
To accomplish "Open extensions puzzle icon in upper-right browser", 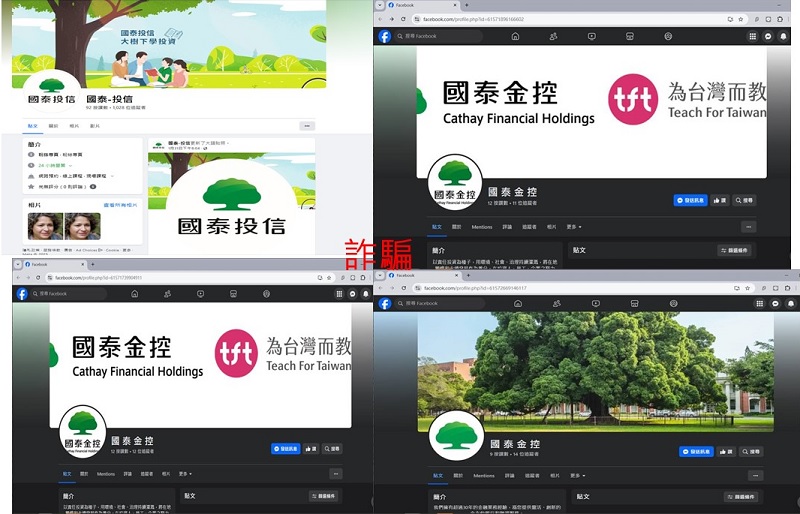I will (780, 19).
